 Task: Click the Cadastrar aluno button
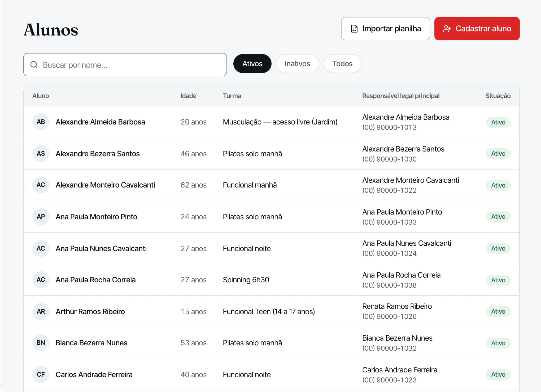(477, 29)
